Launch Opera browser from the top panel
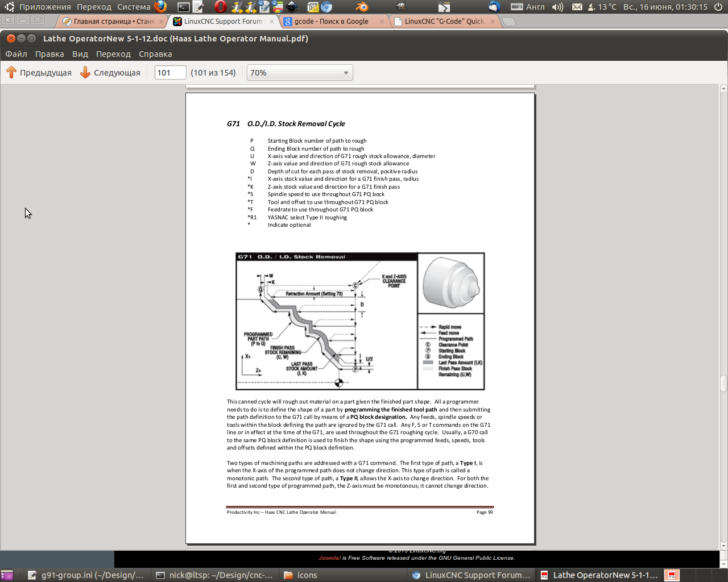 point(221,7)
